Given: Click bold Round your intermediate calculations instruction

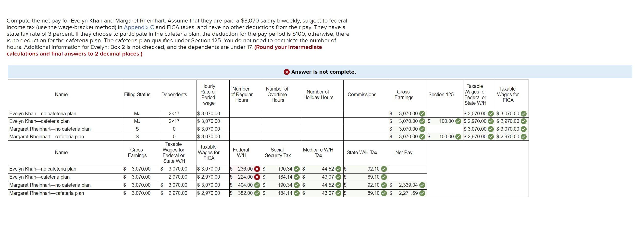Looking at the screenshot, I should [164, 50].
